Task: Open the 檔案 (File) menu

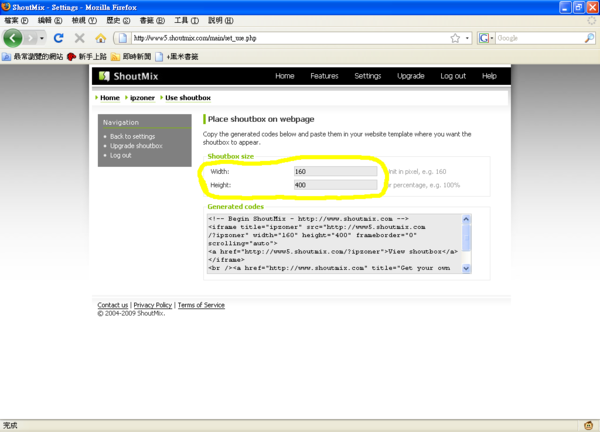Action: [16, 20]
